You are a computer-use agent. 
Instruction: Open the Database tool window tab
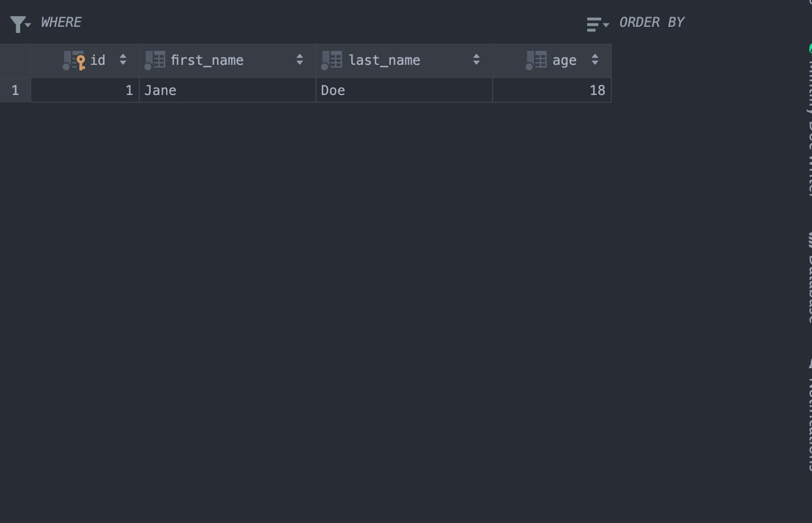tap(808, 277)
